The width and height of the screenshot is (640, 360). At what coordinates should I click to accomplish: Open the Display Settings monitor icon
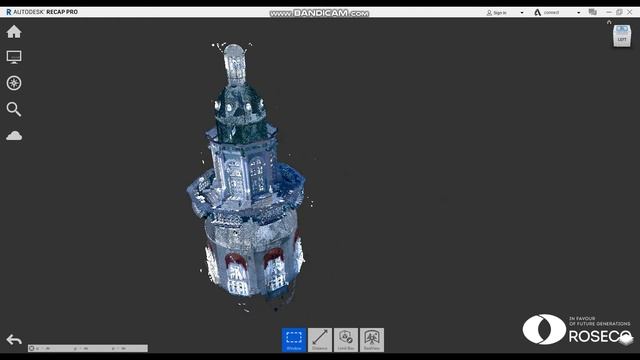click(x=14, y=57)
